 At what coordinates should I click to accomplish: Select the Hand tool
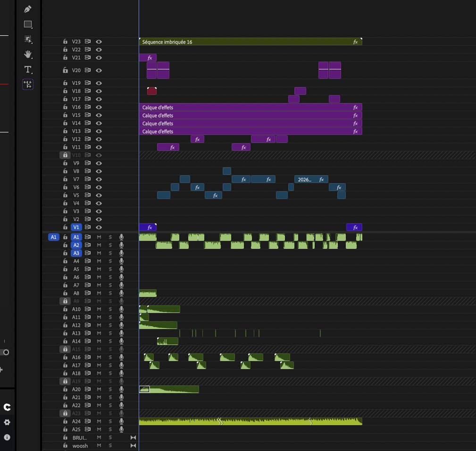[28, 54]
